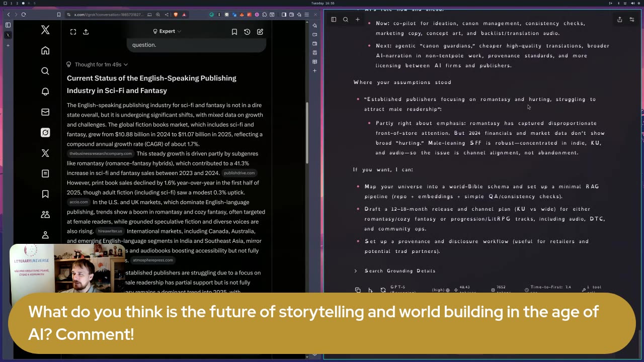Open X Communities in sidebar
This screenshot has height=362, width=644.
[45, 215]
